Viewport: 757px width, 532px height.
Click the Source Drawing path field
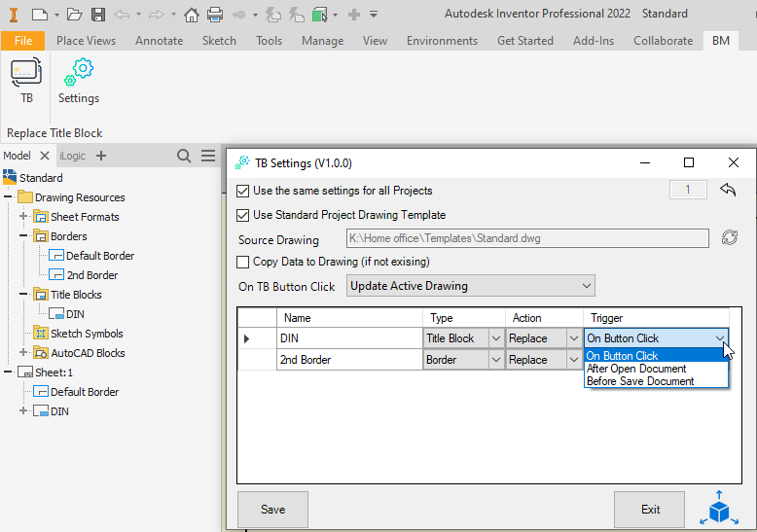point(527,238)
